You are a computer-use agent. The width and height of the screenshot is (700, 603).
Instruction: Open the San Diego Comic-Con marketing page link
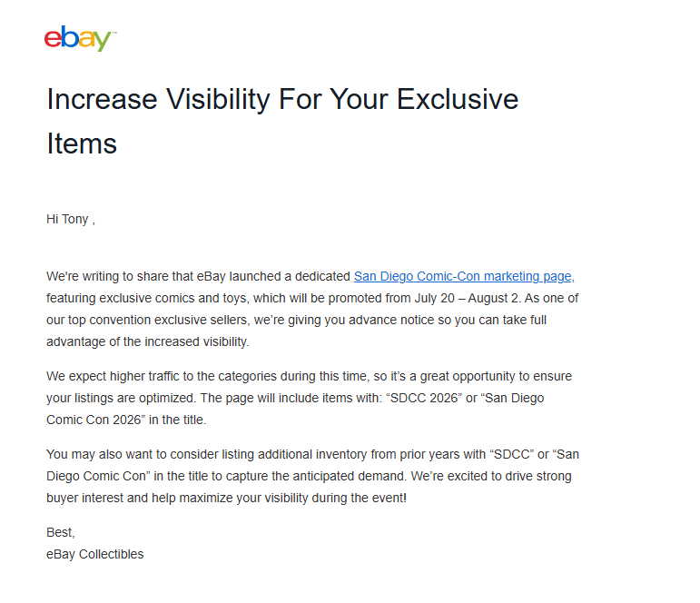[x=464, y=276]
